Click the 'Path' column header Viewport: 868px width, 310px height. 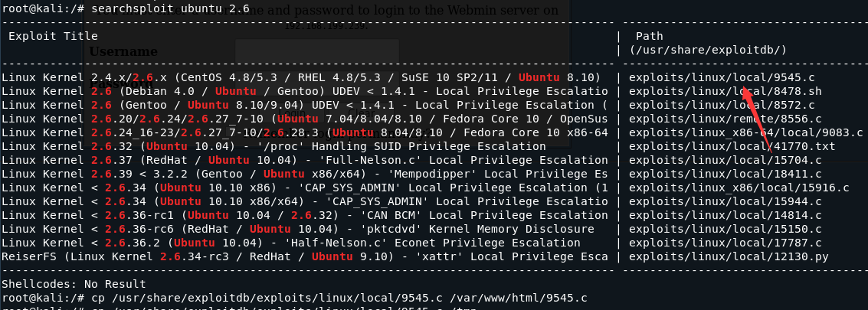[649, 36]
